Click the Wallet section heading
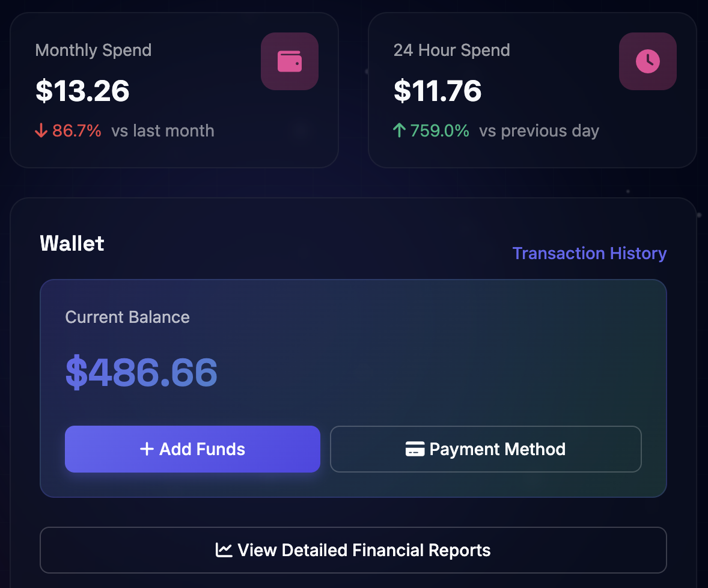This screenshot has width=708, height=588. pos(72,243)
